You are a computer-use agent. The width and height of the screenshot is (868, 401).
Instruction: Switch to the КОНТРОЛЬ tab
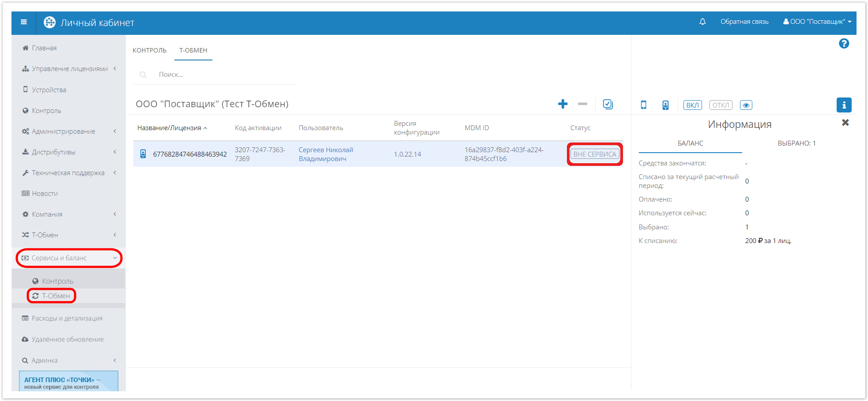pyautogui.click(x=150, y=50)
